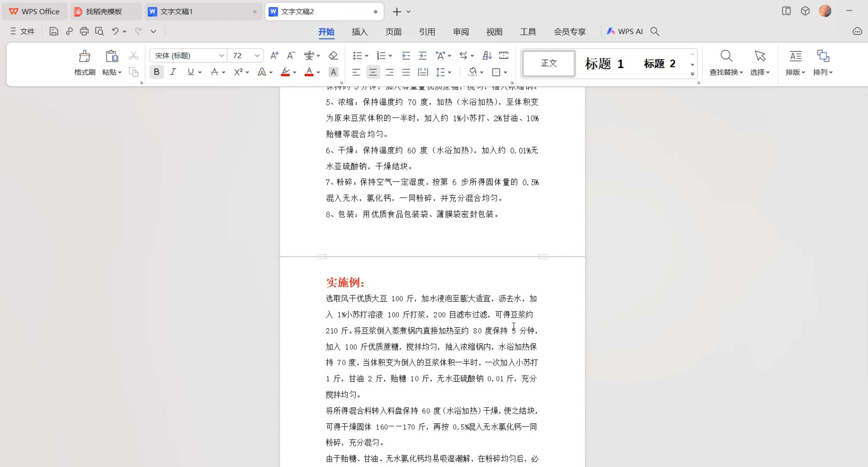Enable center paragraph alignment
Image resolution: width=868 pixels, height=467 pixels.
pyautogui.click(x=373, y=72)
